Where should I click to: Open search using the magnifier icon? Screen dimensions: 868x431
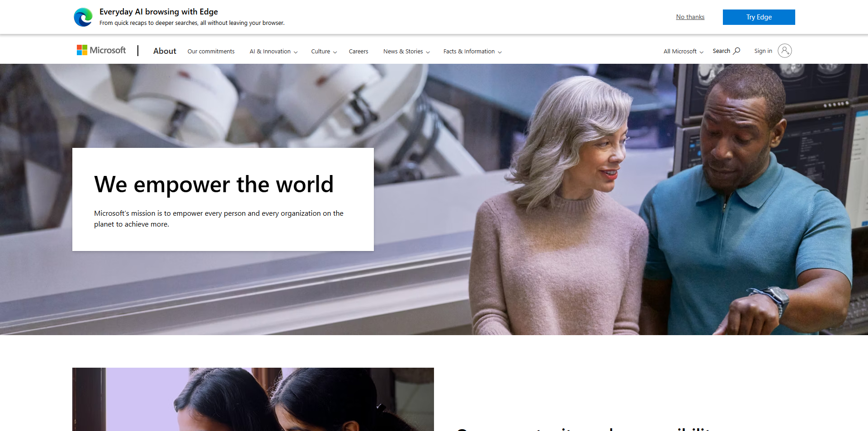click(737, 50)
